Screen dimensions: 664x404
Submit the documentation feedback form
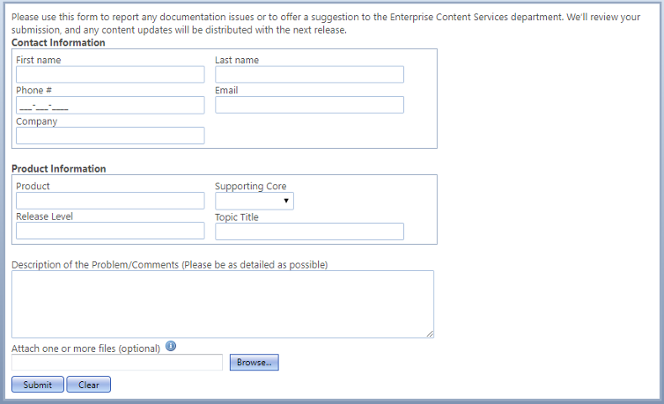(38, 385)
